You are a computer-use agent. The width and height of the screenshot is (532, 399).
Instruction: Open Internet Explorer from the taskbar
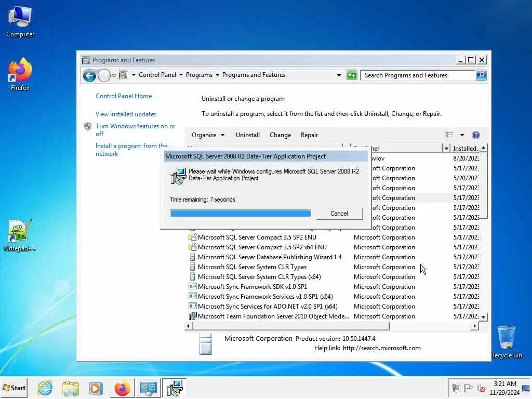click(45, 388)
